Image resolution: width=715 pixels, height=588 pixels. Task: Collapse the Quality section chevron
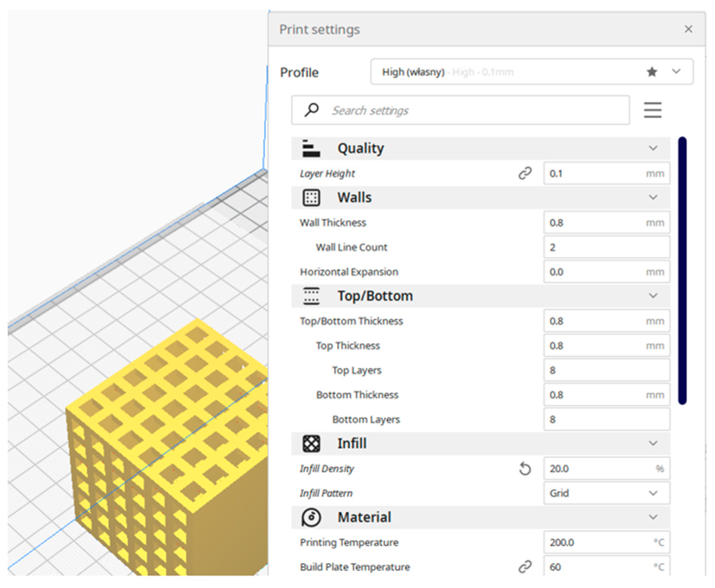653,148
